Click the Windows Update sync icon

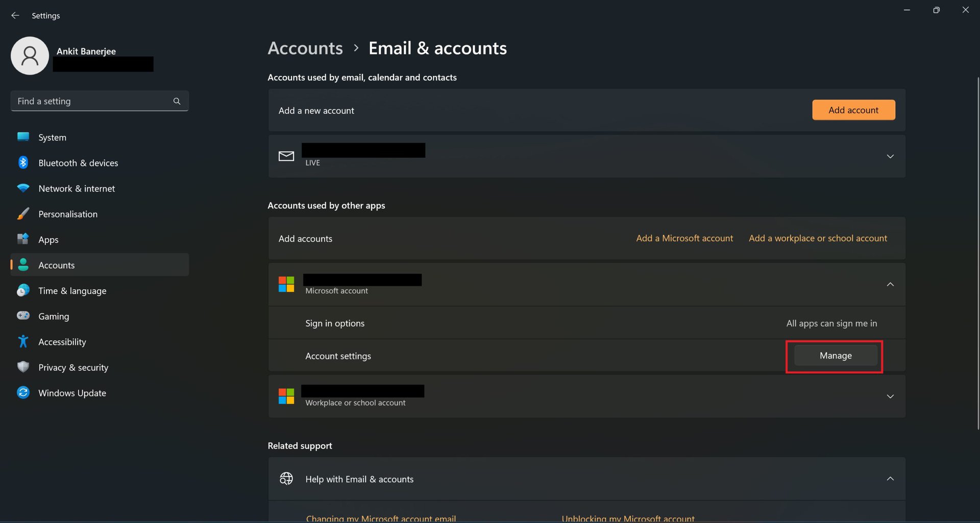[x=23, y=392]
